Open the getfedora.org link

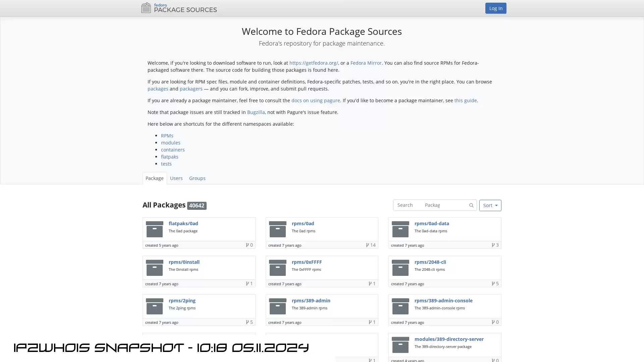click(314, 63)
